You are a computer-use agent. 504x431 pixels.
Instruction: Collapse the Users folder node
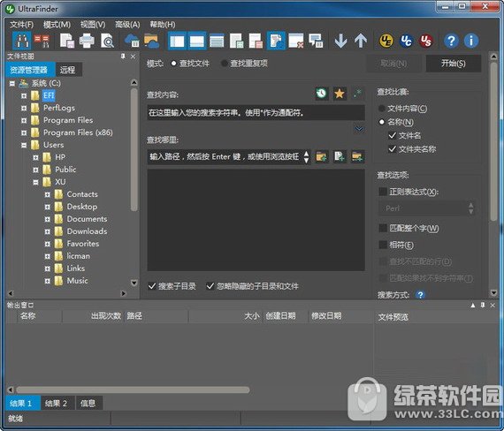(24, 145)
